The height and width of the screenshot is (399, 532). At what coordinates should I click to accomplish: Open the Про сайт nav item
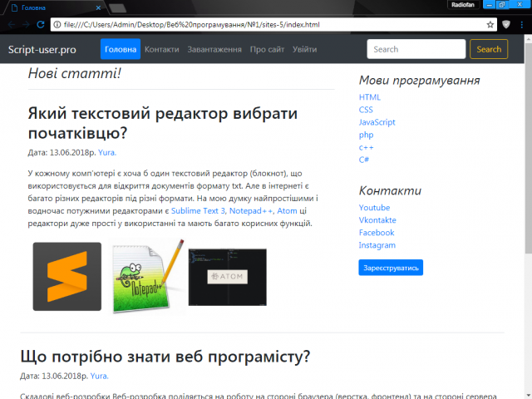tap(267, 49)
